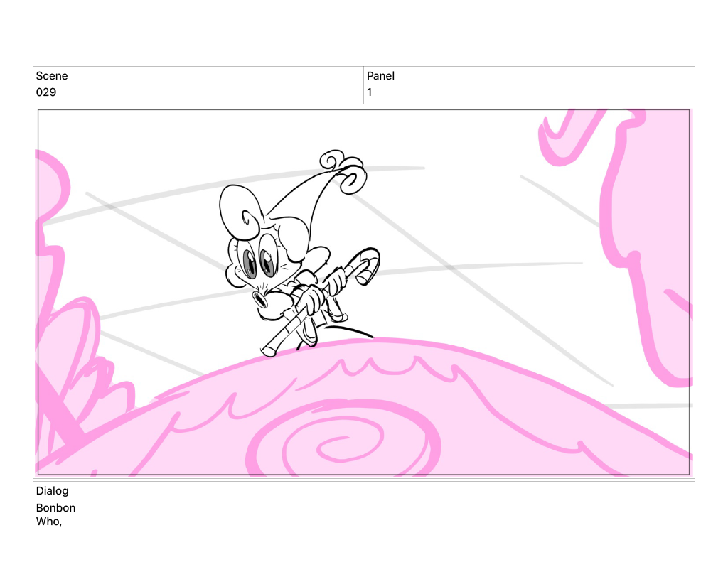
Task: Select the panel number 1 value
Action: [x=370, y=92]
